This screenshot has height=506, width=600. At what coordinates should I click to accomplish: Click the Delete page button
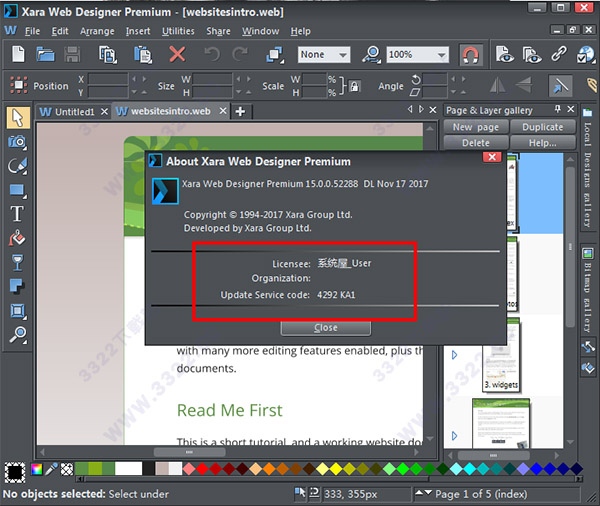[x=476, y=143]
